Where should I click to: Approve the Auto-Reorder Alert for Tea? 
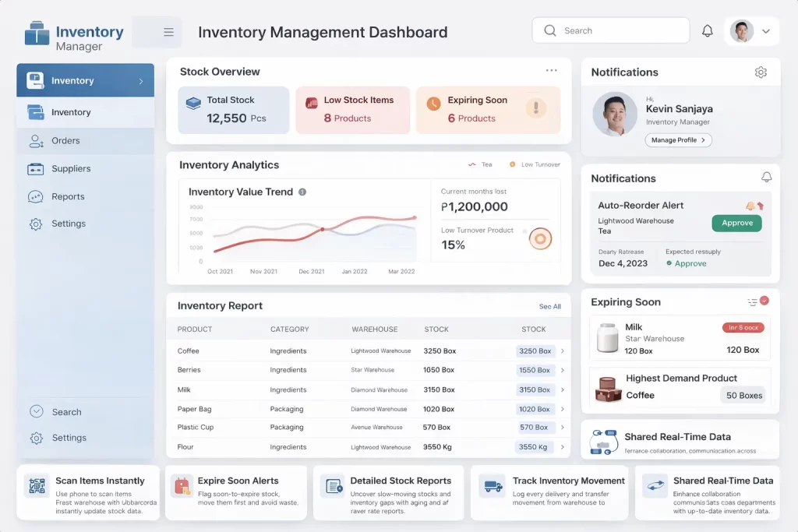tap(736, 223)
